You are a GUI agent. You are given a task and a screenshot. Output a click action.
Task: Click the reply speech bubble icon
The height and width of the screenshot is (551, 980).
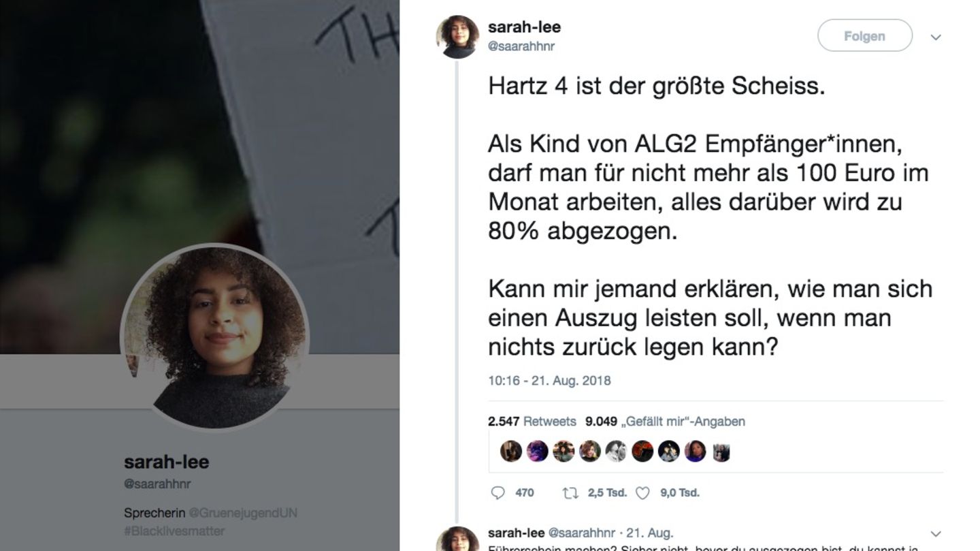(498, 492)
